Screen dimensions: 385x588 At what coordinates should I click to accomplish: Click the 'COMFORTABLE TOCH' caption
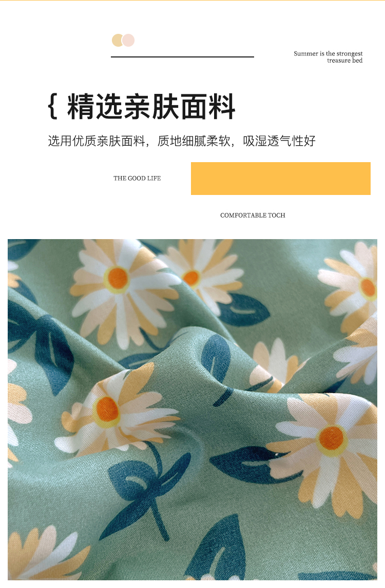click(253, 215)
